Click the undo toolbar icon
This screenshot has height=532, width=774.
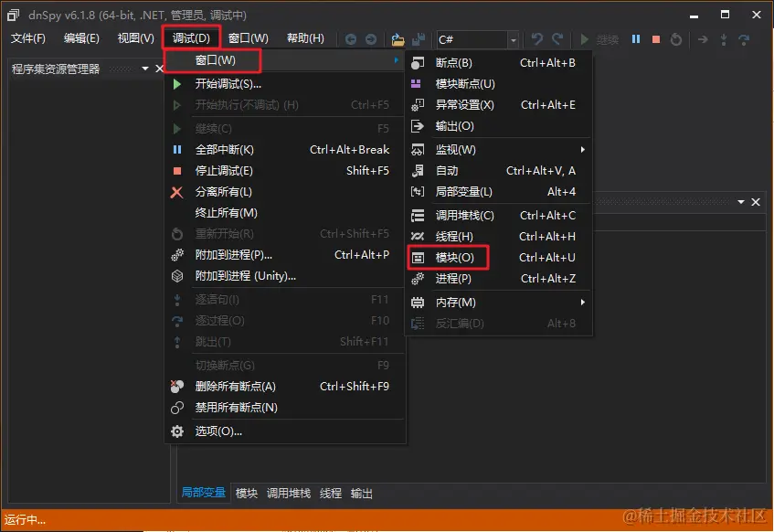tap(536, 39)
